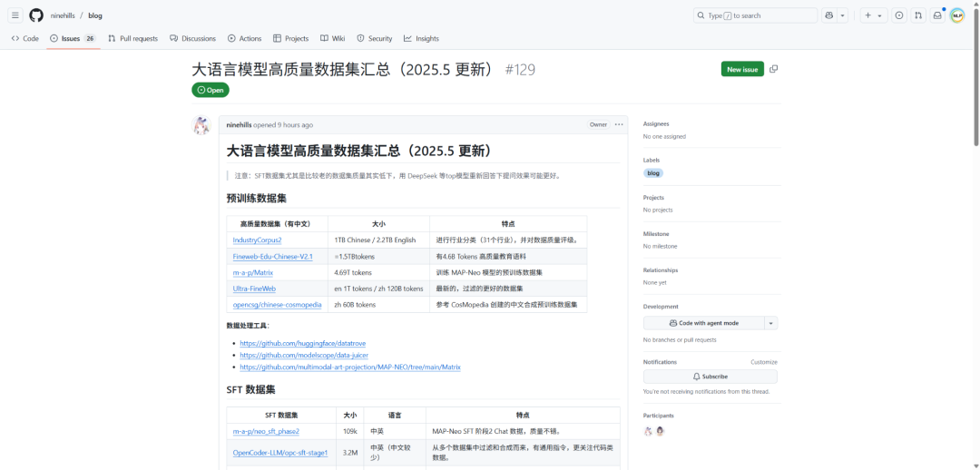Click the '1TB Chinese / 2.2TB English' cell
980x470 pixels.
click(x=378, y=240)
